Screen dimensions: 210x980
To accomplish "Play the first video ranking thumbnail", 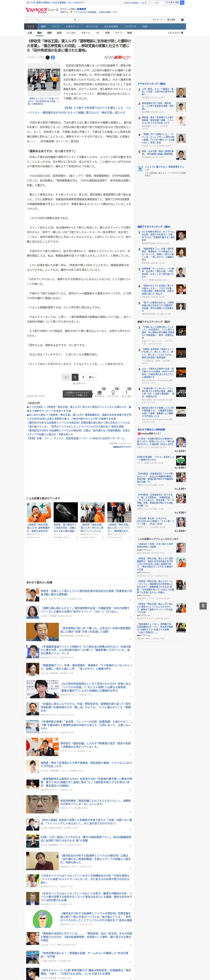I will point(181,331).
